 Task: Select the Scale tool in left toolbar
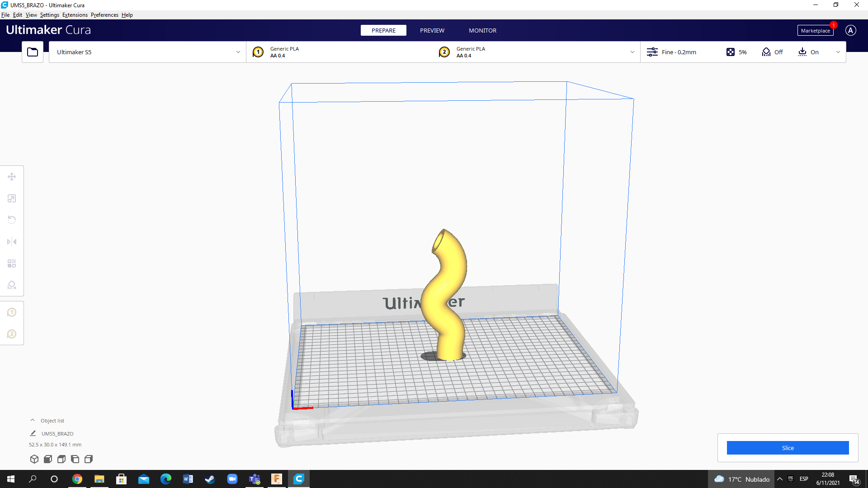point(12,198)
